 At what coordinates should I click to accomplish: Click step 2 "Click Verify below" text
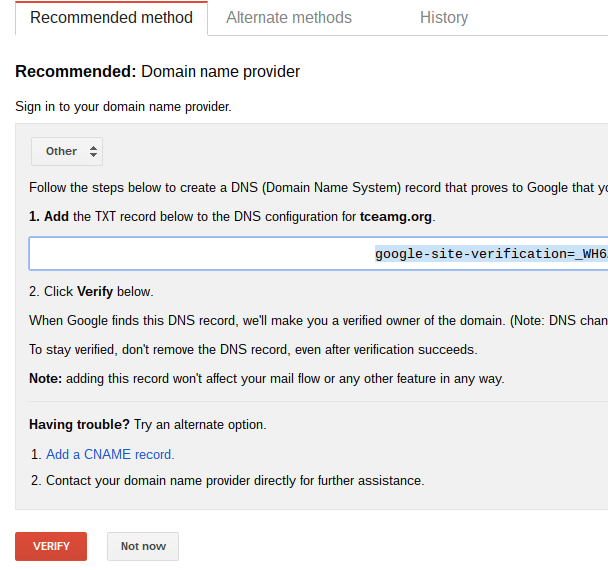(91, 292)
